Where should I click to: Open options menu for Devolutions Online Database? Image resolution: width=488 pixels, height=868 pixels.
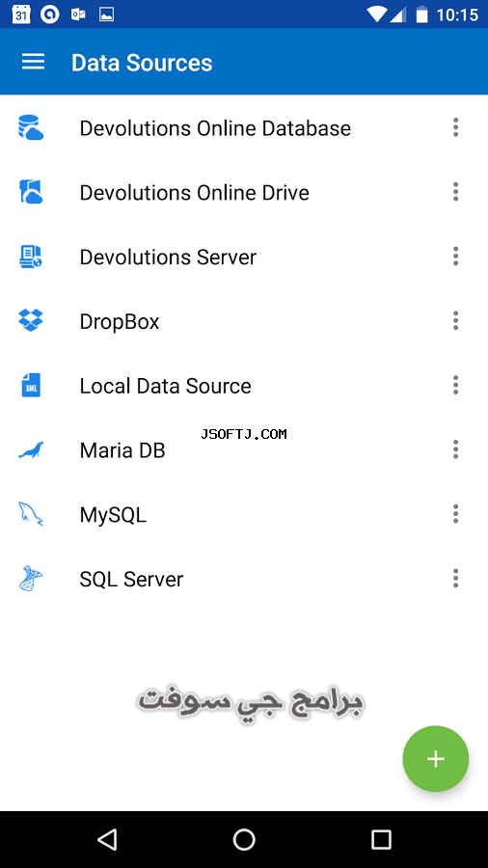pos(455,127)
